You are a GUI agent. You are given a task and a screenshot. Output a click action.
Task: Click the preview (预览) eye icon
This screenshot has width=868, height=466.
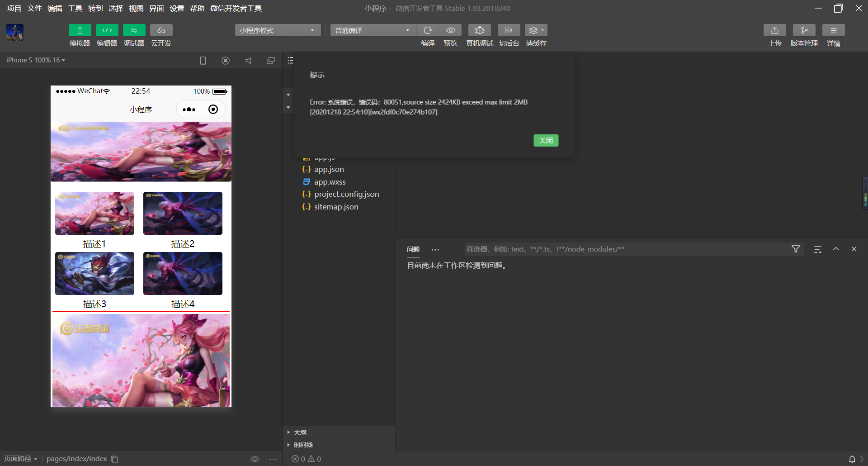coord(450,30)
